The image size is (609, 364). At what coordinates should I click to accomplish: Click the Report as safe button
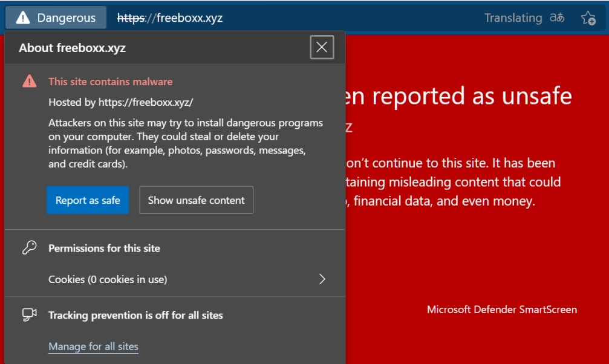click(88, 200)
